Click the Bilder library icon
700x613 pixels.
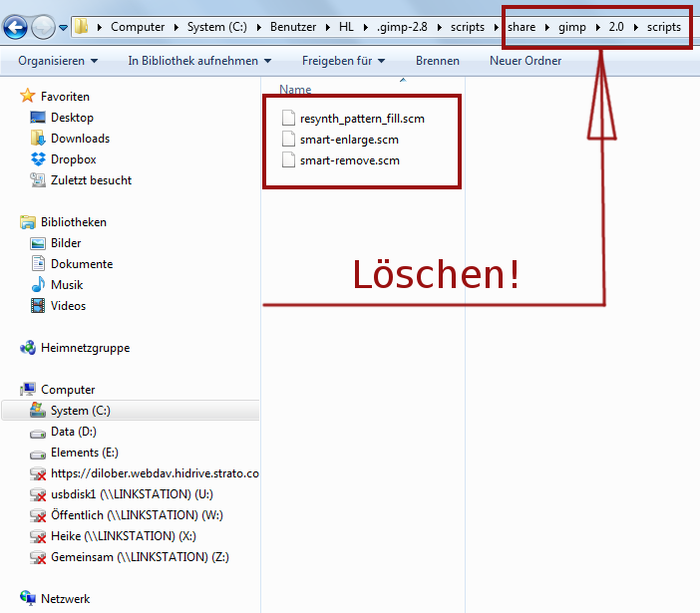point(38,243)
